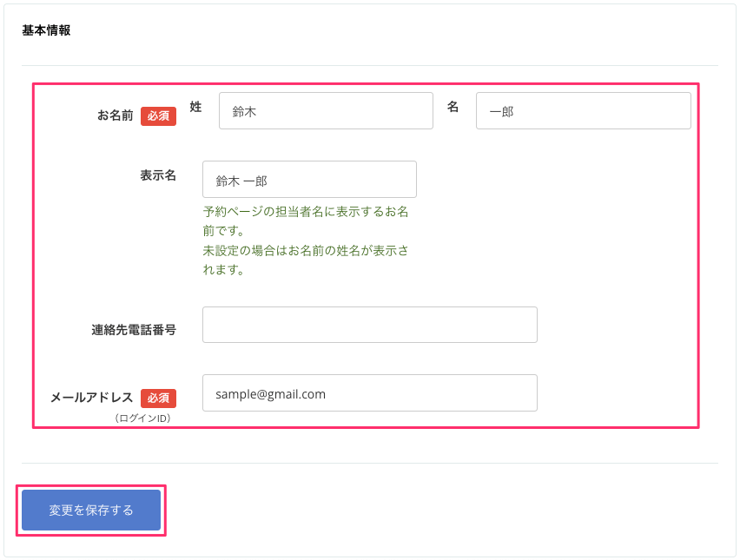Click the 連絡先電話番号 label
Viewport: 740px width, 560px height.
(134, 330)
